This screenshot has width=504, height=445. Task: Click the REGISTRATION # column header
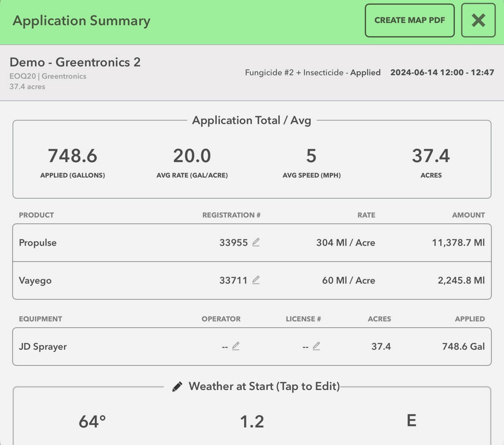pyautogui.click(x=231, y=215)
